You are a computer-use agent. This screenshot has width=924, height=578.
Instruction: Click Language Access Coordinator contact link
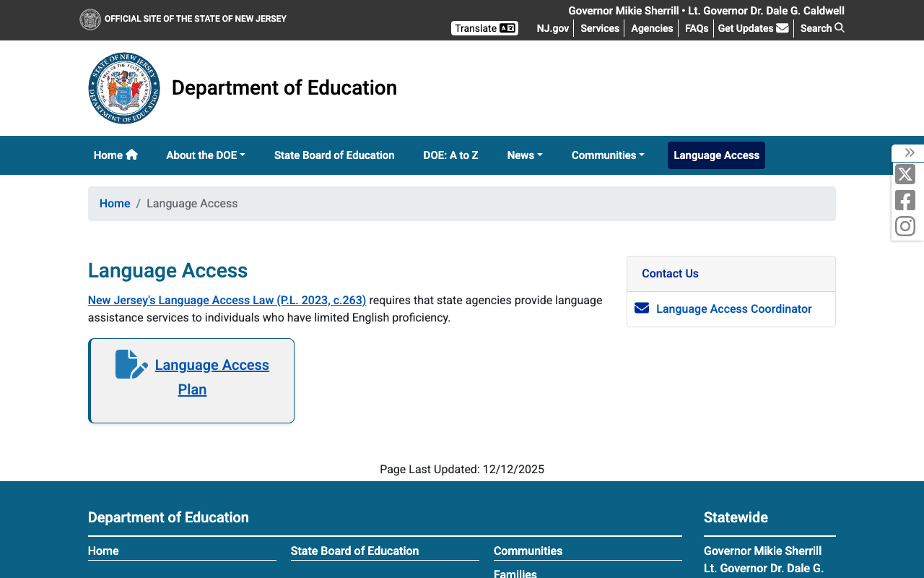pos(734,309)
